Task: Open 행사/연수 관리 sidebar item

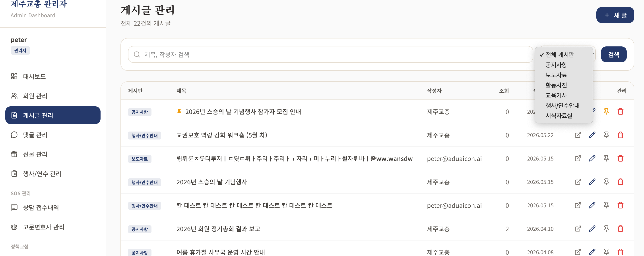Action: click(x=53, y=174)
